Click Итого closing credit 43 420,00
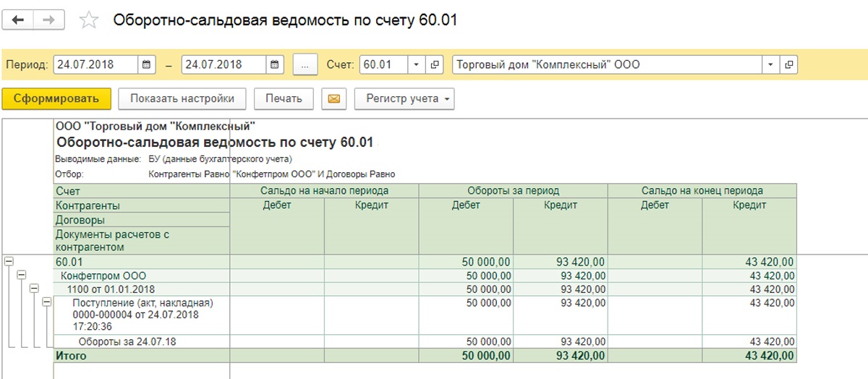 (x=769, y=355)
